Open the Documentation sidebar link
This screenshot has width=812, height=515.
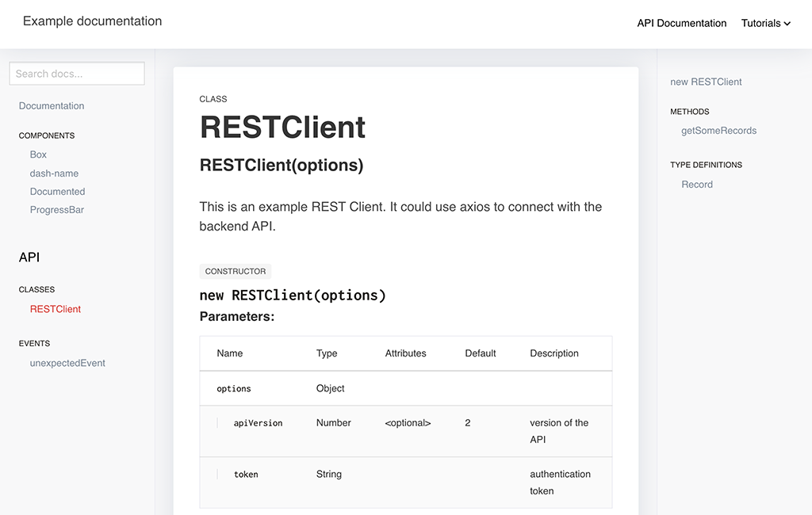coord(52,106)
